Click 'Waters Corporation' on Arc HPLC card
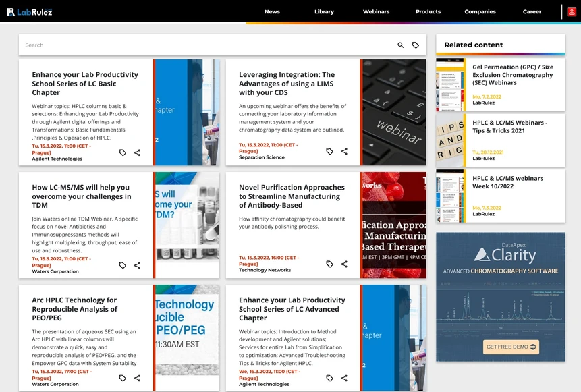Screen dimensions: 581x392 tap(55, 384)
